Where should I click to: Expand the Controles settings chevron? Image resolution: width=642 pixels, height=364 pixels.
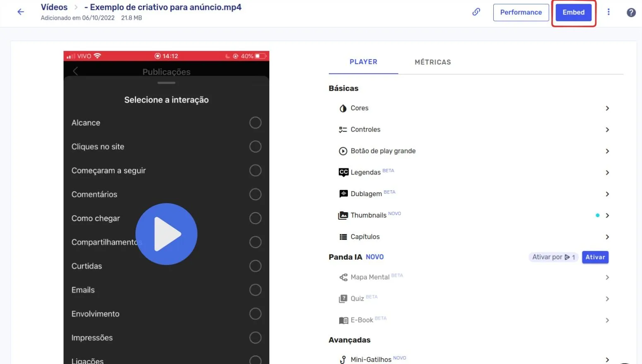[x=607, y=130]
